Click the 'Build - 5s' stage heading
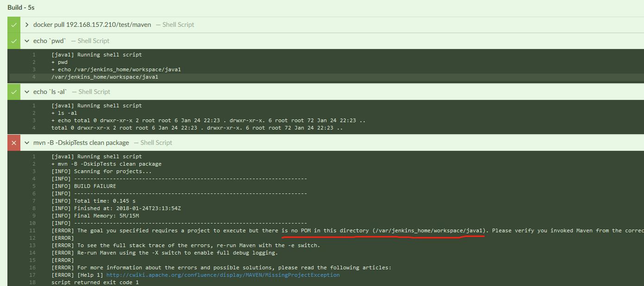Screen dimensions: 644x286 click(21, 7)
